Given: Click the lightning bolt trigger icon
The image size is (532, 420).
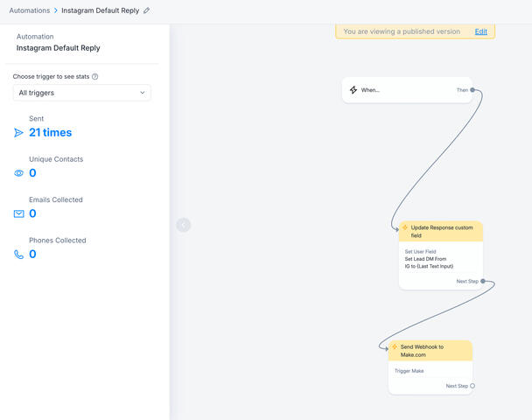Looking at the screenshot, I should (x=353, y=90).
